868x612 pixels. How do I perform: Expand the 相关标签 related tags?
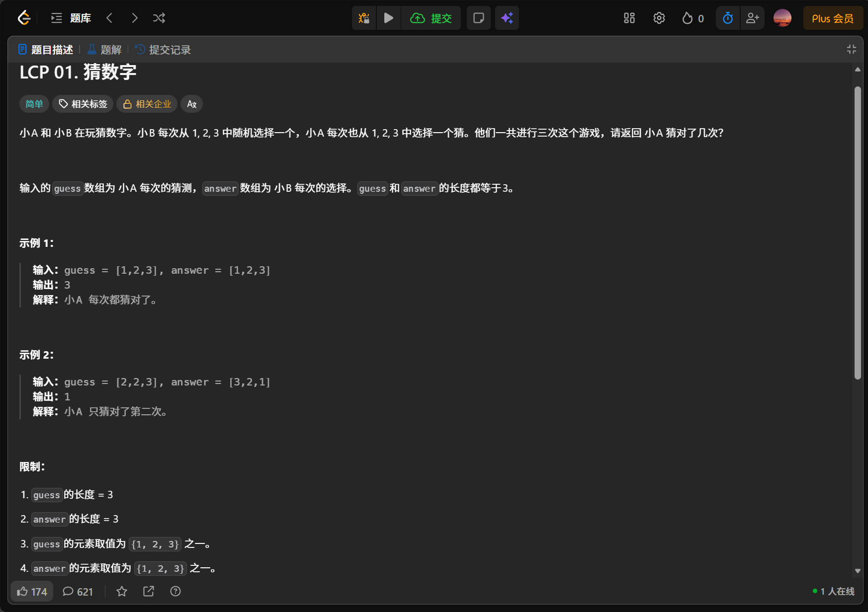point(83,104)
